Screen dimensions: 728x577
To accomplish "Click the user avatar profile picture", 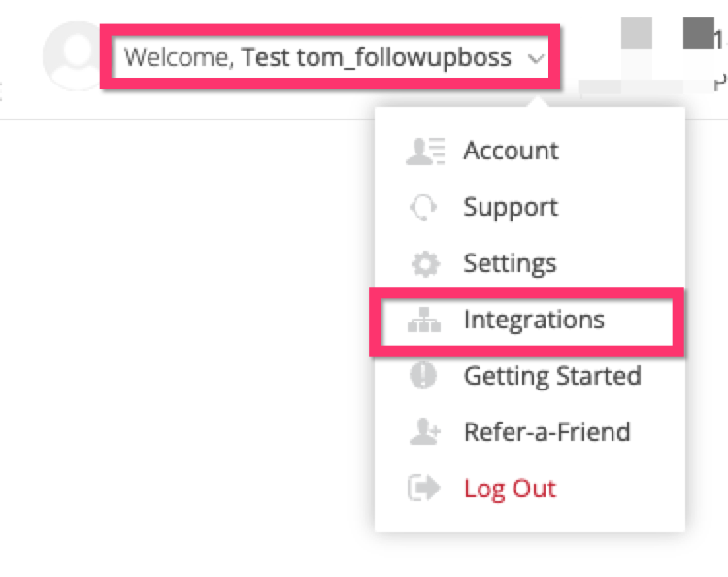I will click(x=72, y=55).
